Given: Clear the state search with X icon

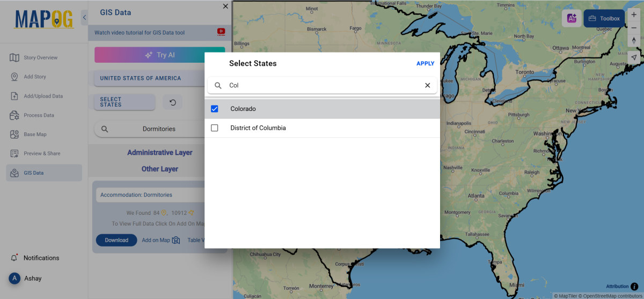Looking at the screenshot, I should click(428, 85).
